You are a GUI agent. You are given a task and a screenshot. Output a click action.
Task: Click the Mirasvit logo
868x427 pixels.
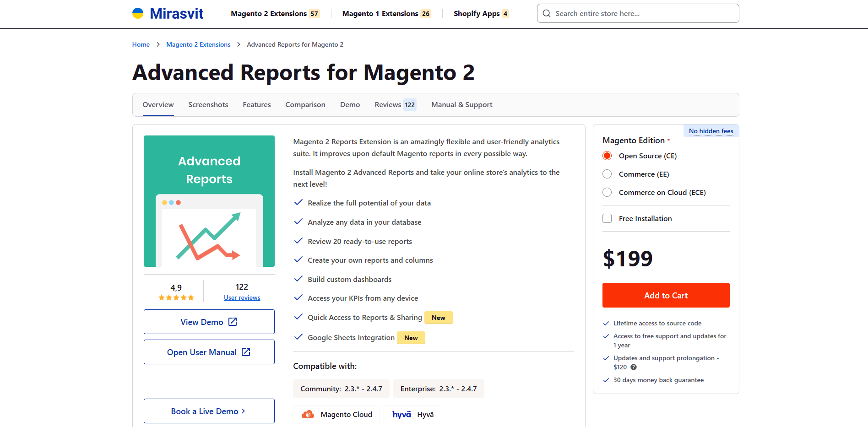pyautogui.click(x=168, y=14)
